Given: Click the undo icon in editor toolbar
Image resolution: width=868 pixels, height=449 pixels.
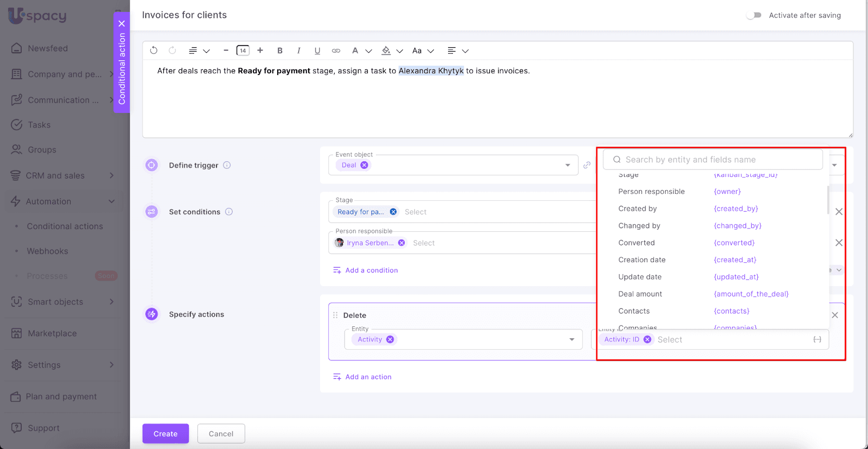Looking at the screenshot, I should pos(154,50).
